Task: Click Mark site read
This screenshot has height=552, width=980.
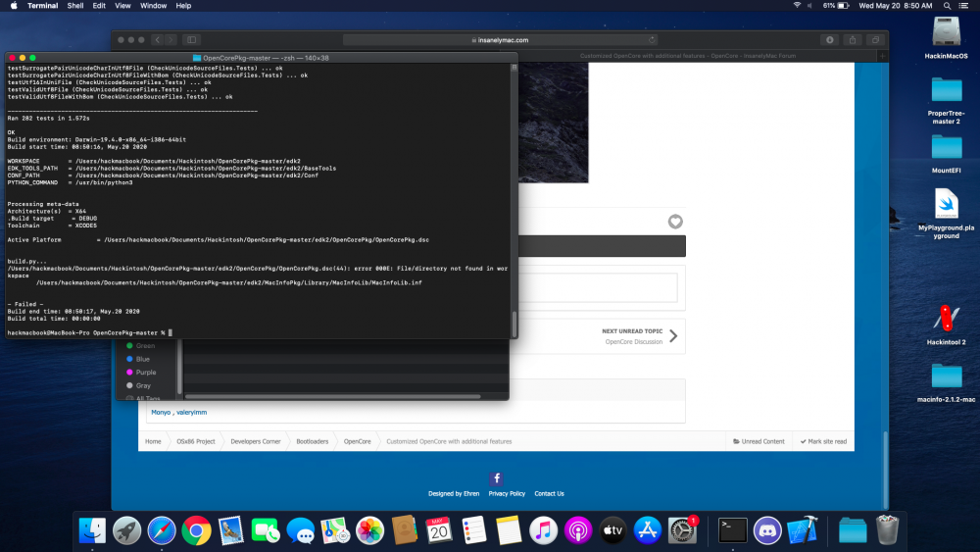Action: coord(824,441)
